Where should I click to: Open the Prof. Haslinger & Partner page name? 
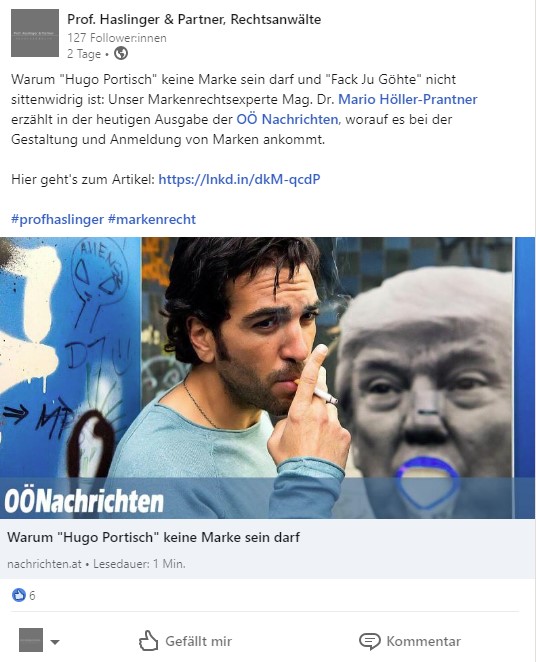pyautogui.click(x=194, y=19)
